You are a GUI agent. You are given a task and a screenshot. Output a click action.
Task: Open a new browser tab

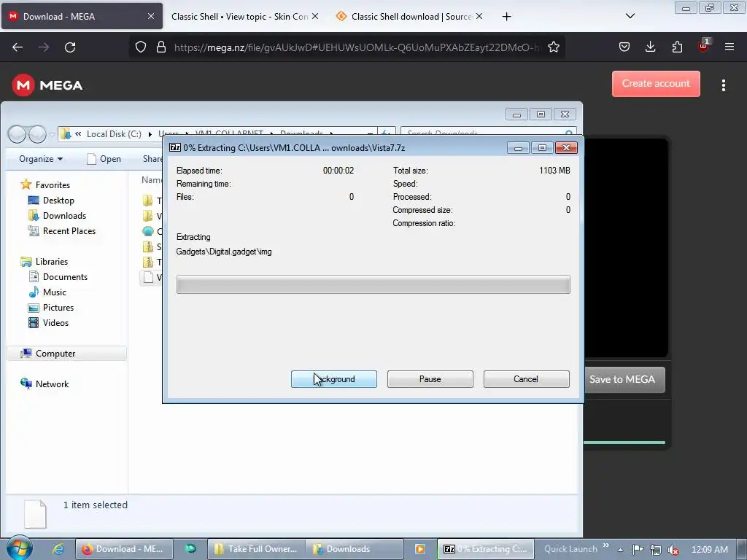pos(506,17)
